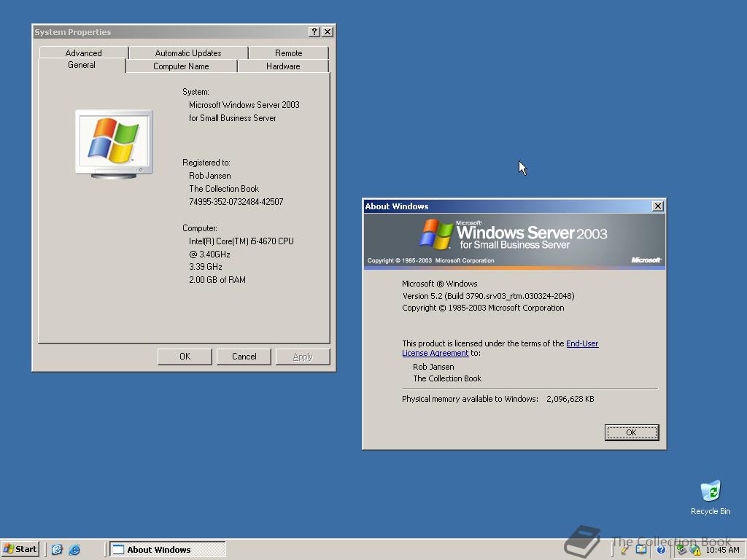Open the Hardware tab
Screen dimensions: 747x560
click(283, 66)
